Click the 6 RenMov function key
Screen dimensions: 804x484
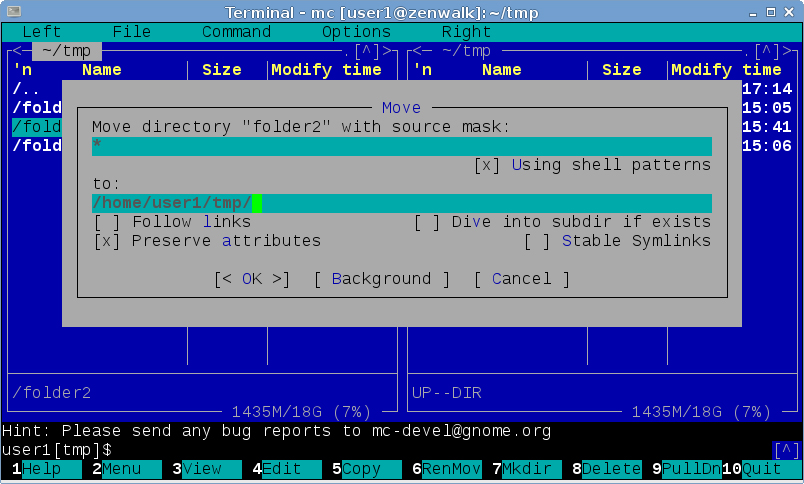pyautogui.click(x=447, y=469)
